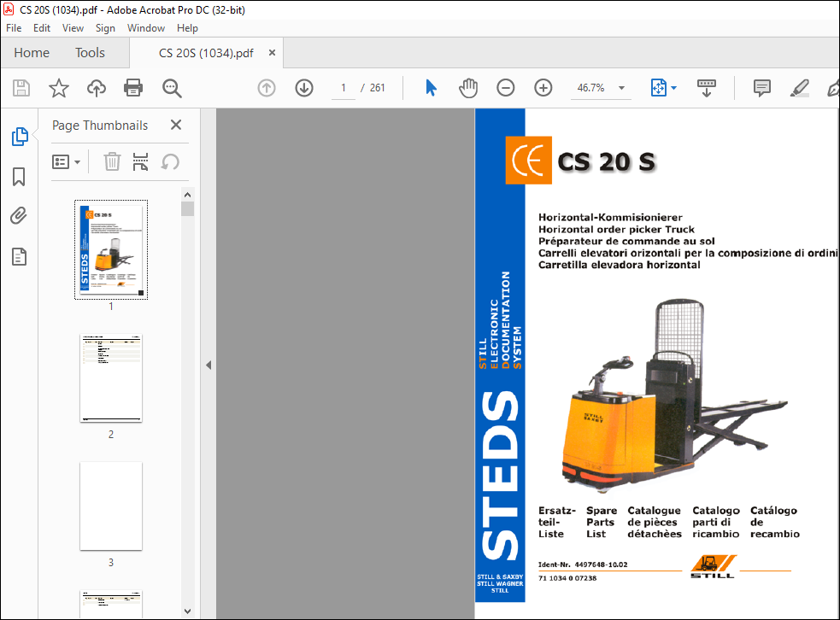Open thumbnail options dropdown menu
Viewport: 840px width, 620px height.
[x=67, y=161]
